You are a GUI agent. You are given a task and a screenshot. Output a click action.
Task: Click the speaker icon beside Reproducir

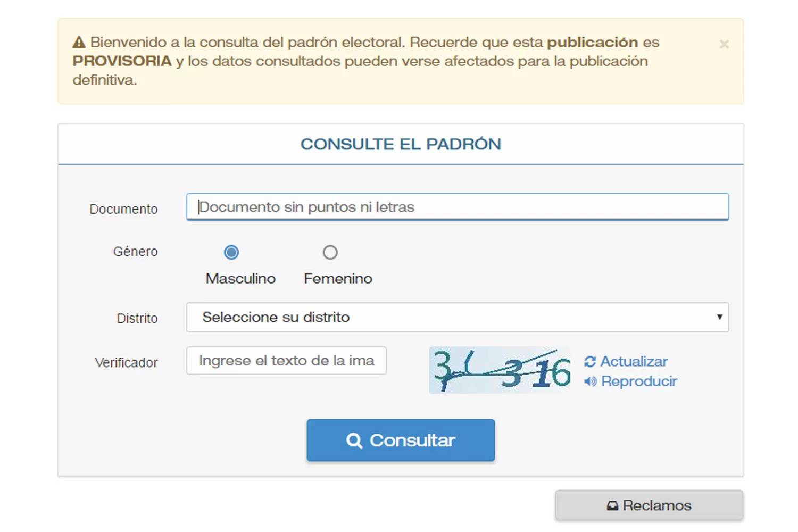[x=589, y=381]
